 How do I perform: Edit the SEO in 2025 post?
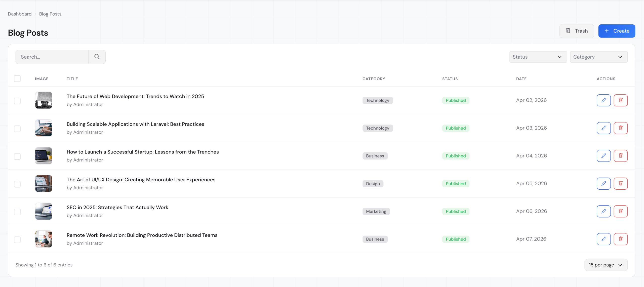(603, 211)
